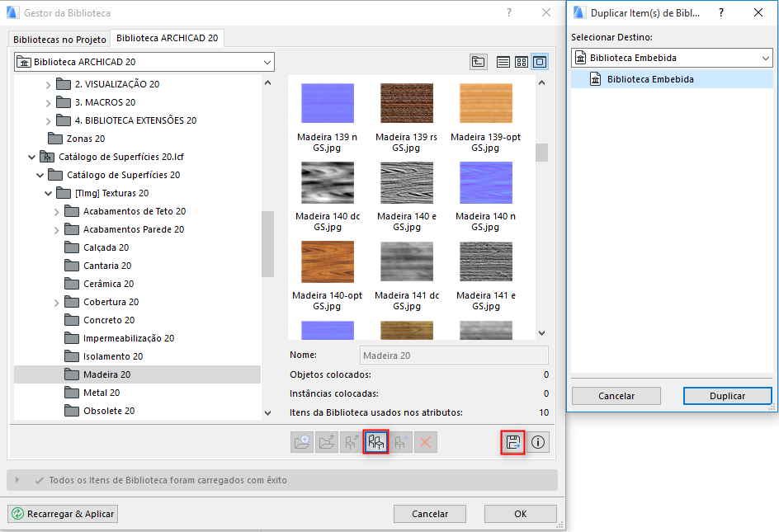Click the Nome field showing Madeira 20
Screen dimensions: 779x532
pyautogui.click(x=454, y=355)
